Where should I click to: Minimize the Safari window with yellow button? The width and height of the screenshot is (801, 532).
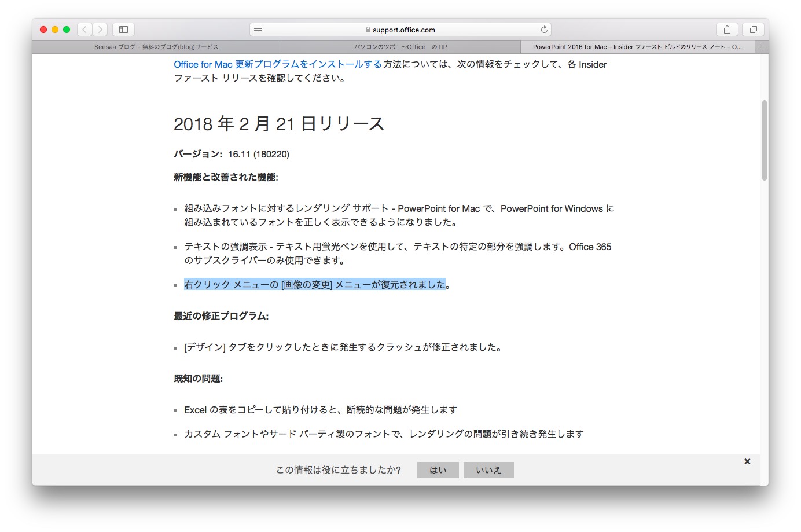(x=55, y=30)
